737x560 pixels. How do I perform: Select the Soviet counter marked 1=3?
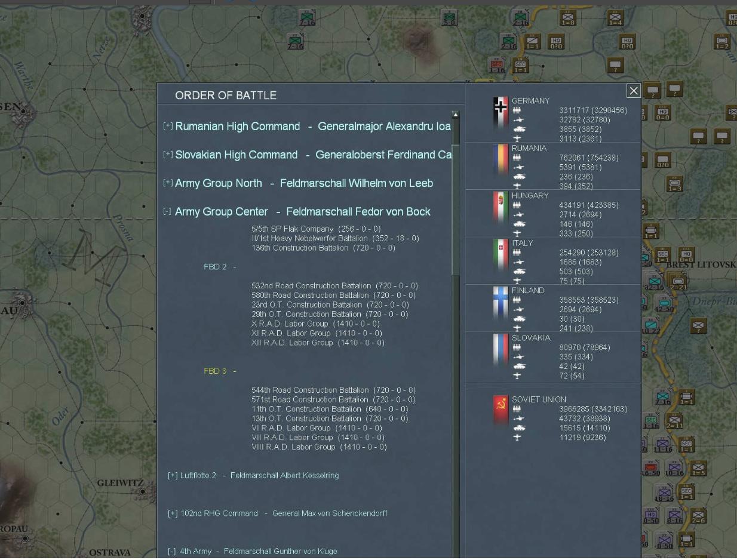point(675,184)
